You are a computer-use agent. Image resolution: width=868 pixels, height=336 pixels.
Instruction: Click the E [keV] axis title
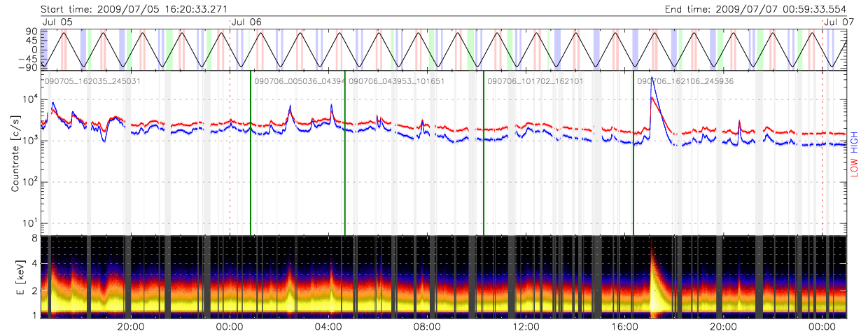click(x=17, y=276)
